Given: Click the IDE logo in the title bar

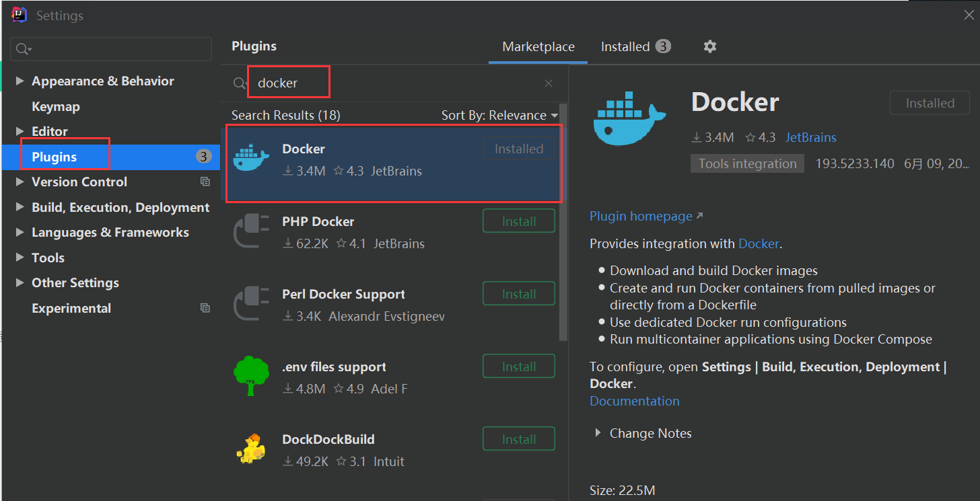Looking at the screenshot, I should coord(18,15).
